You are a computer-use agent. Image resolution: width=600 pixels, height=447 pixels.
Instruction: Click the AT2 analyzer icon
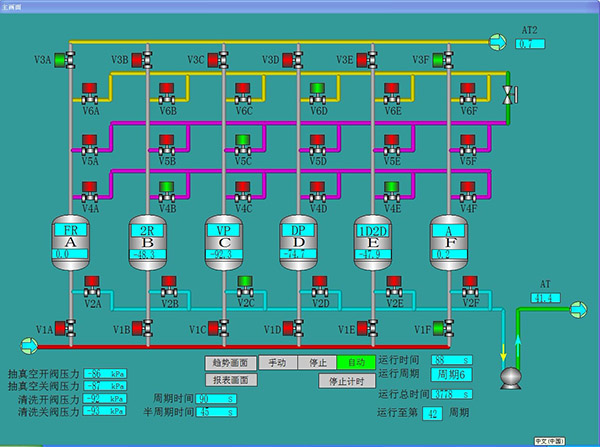(x=497, y=41)
